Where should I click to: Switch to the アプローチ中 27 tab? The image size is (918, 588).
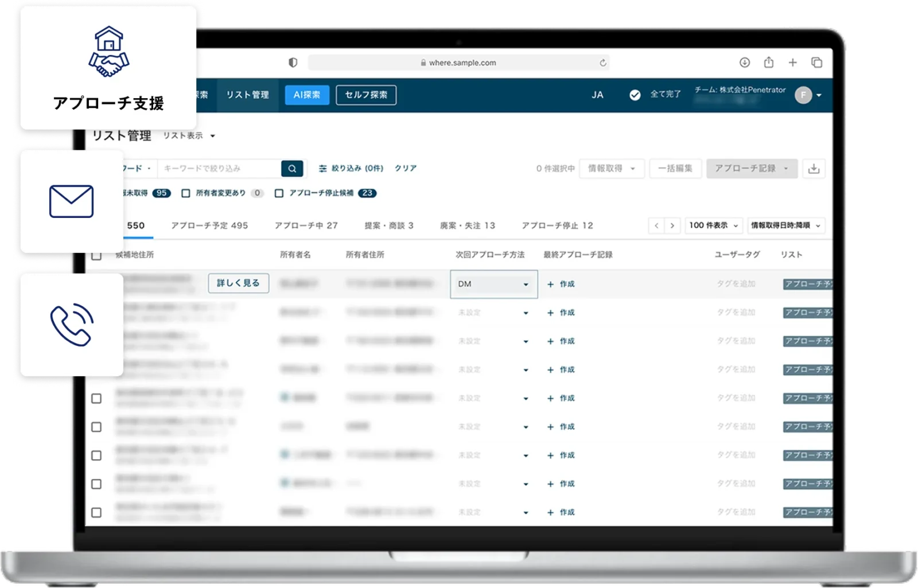(x=306, y=226)
